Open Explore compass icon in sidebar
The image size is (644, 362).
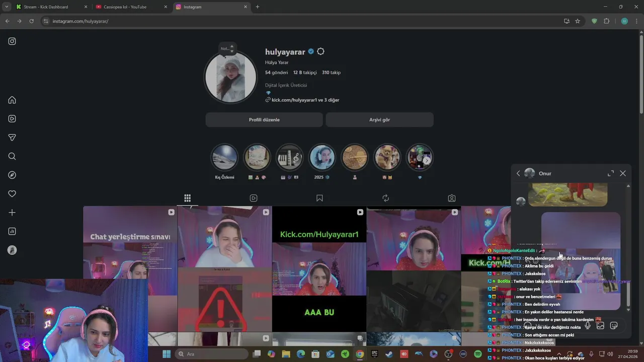(x=12, y=175)
